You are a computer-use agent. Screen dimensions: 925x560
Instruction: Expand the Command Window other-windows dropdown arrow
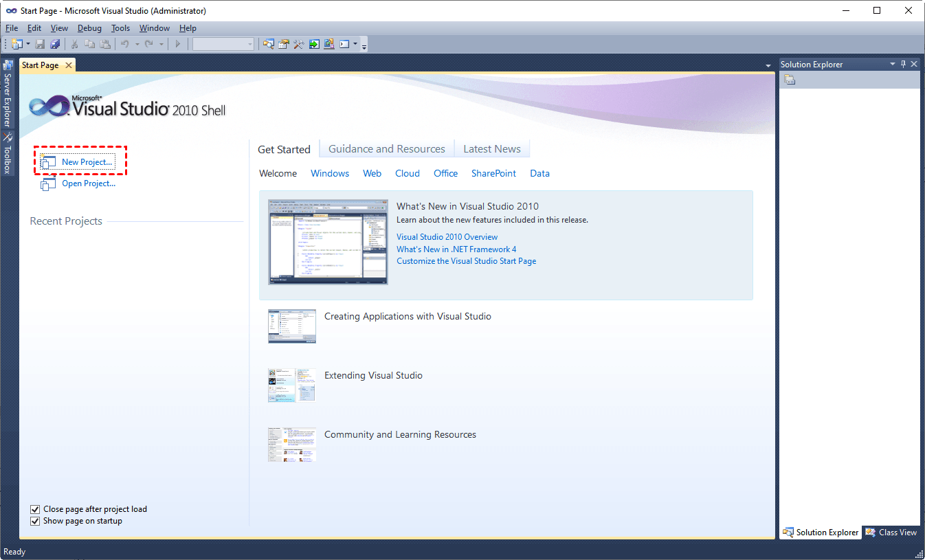(355, 44)
